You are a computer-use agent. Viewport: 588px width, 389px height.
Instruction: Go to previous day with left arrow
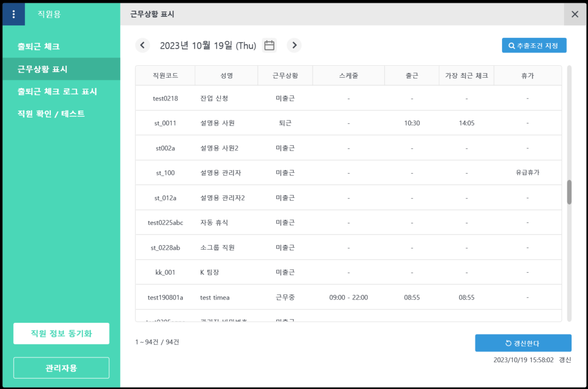(x=142, y=45)
